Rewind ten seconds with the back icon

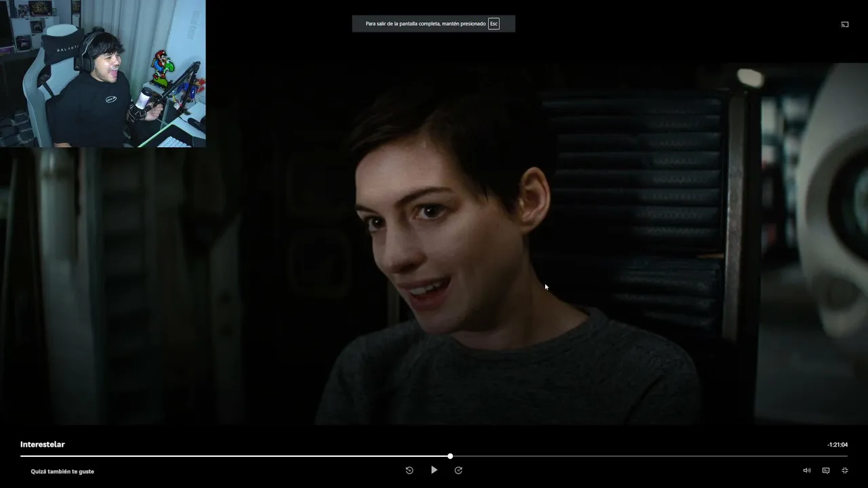(x=410, y=470)
